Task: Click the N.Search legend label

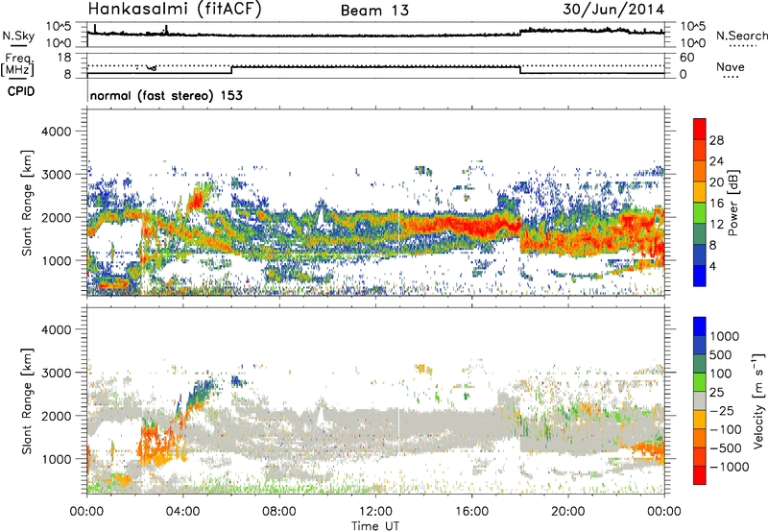Action: (741, 36)
